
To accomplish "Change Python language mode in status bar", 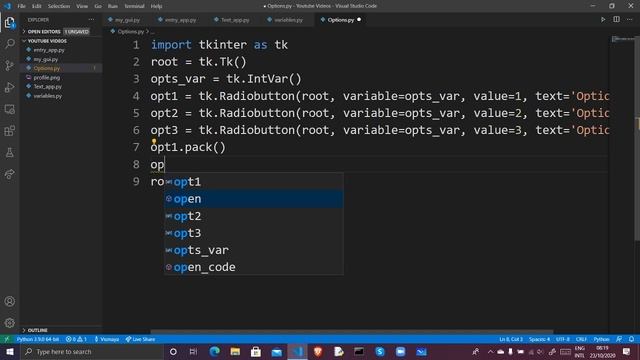I will (x=601, y=339).
